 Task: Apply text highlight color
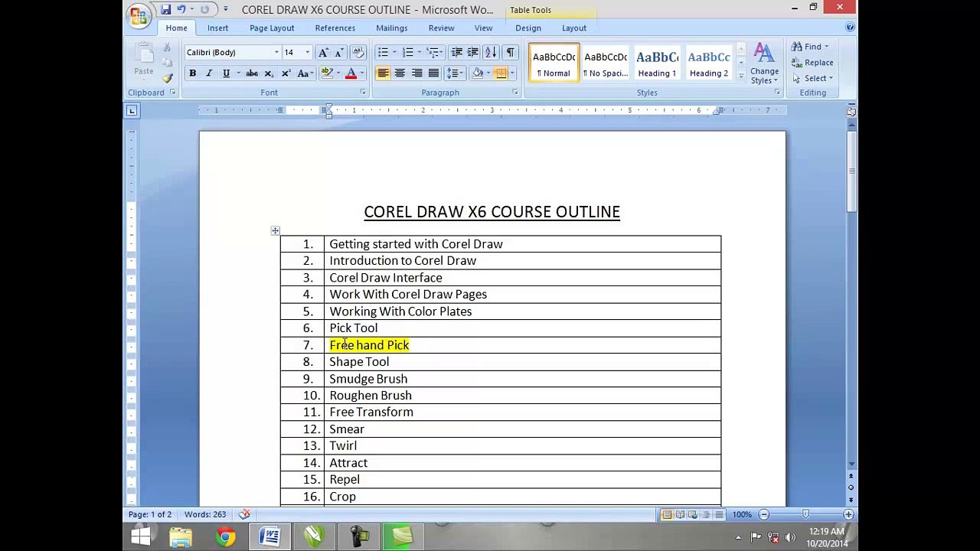click(x=327, y=73)
